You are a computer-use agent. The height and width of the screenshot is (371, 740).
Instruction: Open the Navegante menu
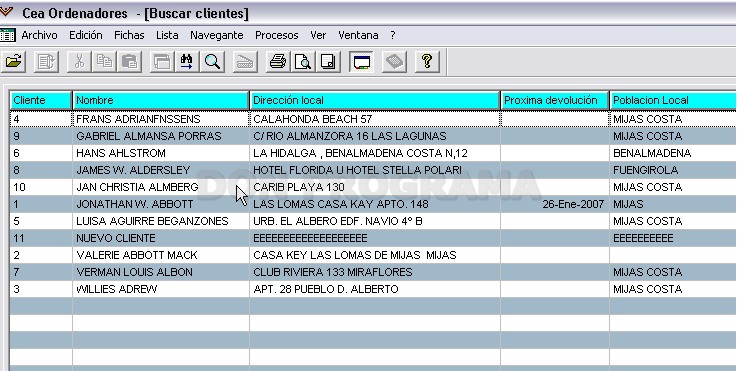coord(217,35)
